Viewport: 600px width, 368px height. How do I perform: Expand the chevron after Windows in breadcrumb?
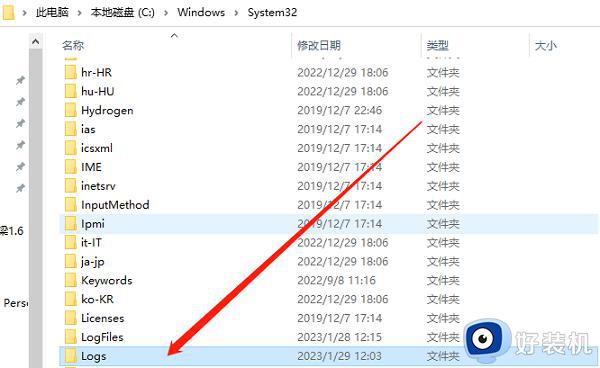point(236,13)
